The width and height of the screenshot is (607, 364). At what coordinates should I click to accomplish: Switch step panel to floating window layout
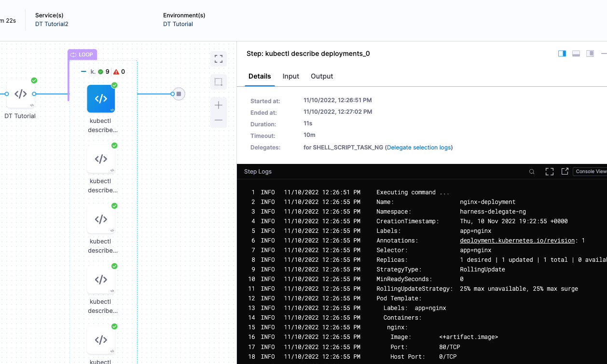coord(590,54)
